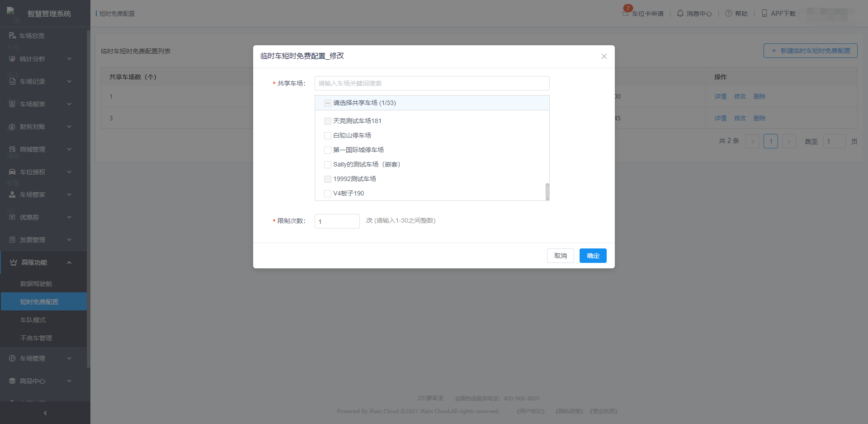
Task: Click 详情 link in first table row
Action: pos(721,96)
